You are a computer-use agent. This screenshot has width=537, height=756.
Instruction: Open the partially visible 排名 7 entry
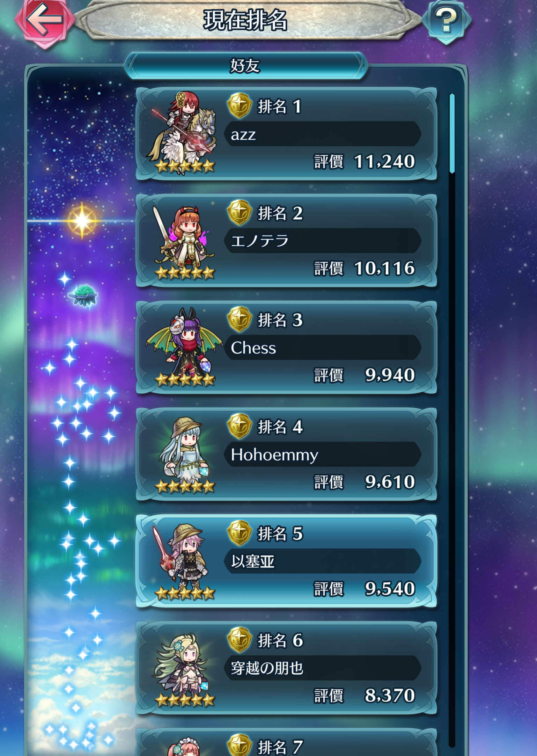(x=286, y=742)
